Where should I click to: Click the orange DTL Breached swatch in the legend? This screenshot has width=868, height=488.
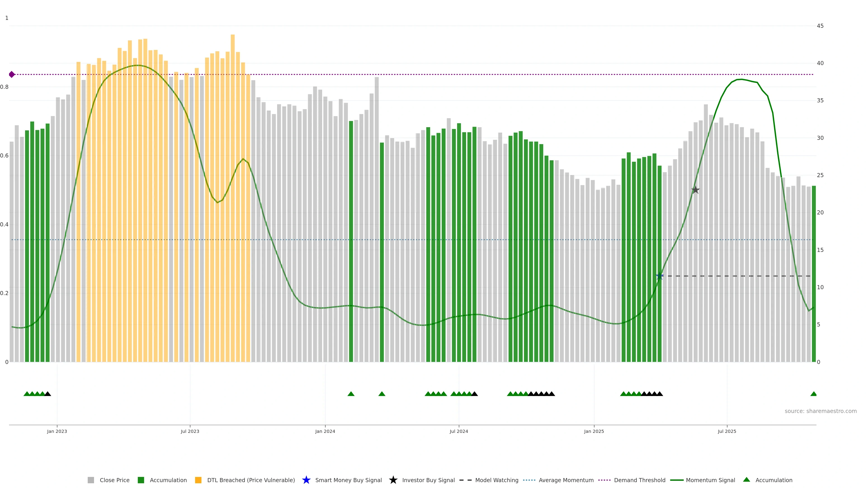click(x=198, y=480)
